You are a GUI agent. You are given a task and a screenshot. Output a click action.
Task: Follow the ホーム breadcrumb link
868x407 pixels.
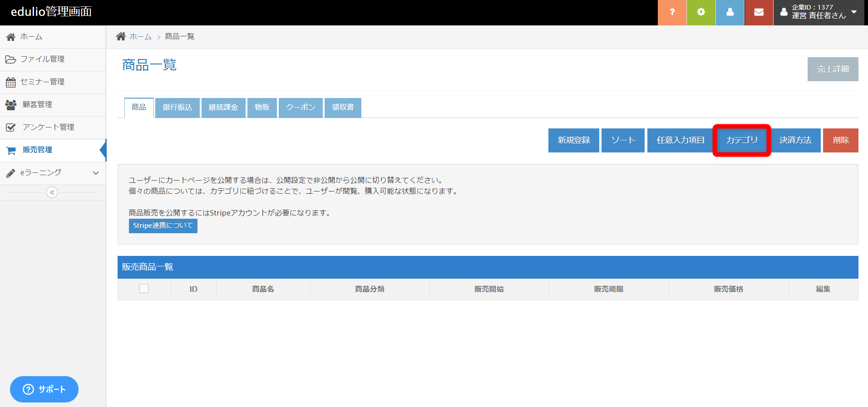click(x=140, y=36)
